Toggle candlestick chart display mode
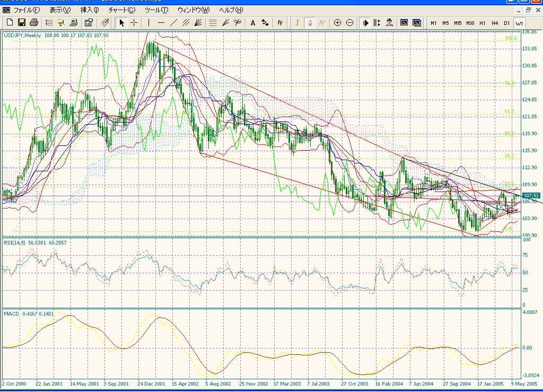 (x=309, y=22)
